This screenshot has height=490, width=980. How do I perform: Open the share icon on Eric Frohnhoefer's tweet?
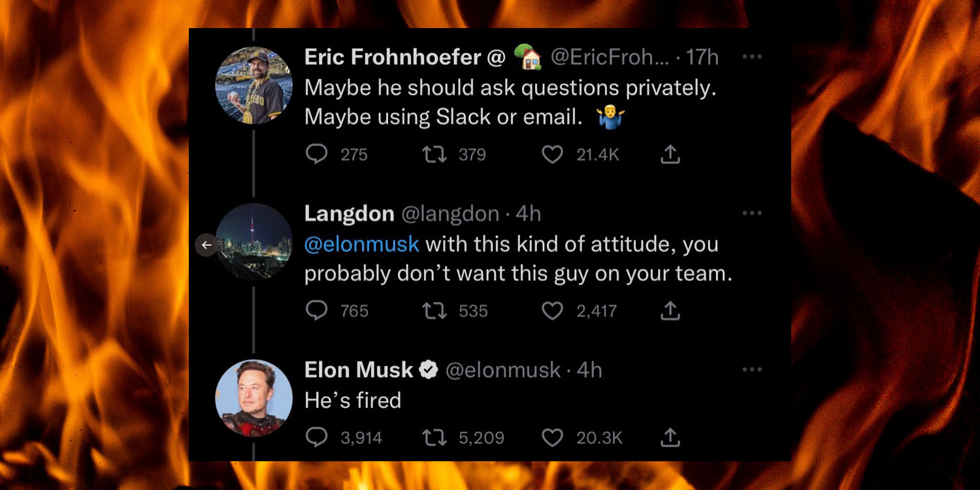[x=670, y=154]
